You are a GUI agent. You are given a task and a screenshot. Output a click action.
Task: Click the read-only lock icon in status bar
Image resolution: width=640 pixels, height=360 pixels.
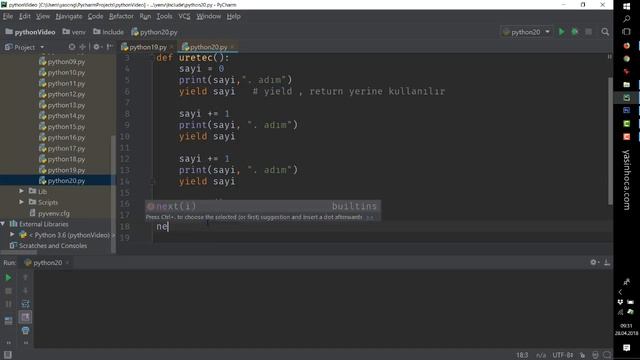pyautogui.click(x=582, y=355)
